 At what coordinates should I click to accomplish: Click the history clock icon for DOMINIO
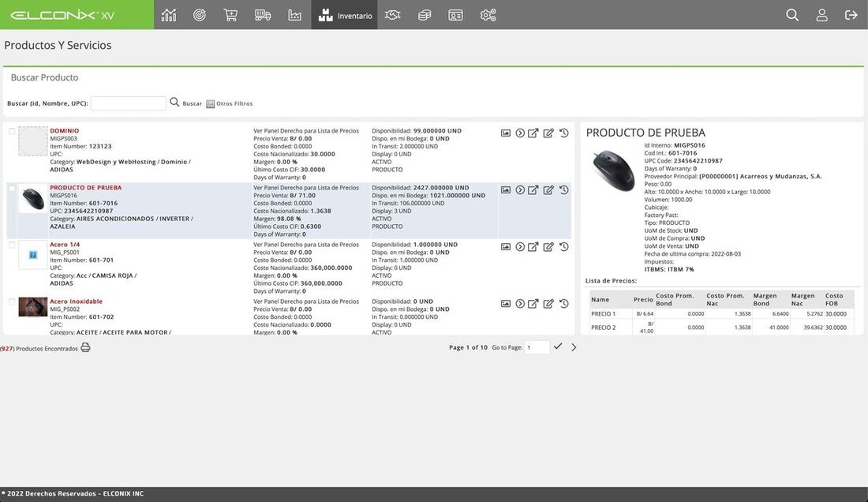(563, 133)
